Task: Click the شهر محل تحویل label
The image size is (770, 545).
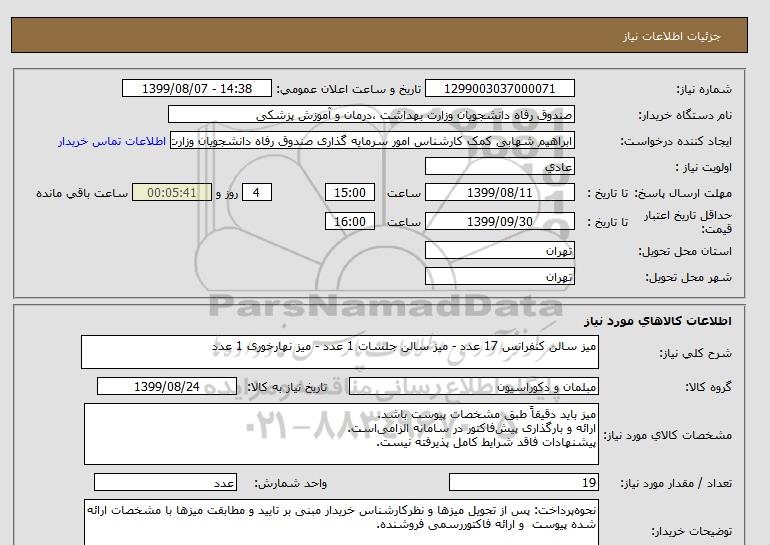Action: (688, 277)
